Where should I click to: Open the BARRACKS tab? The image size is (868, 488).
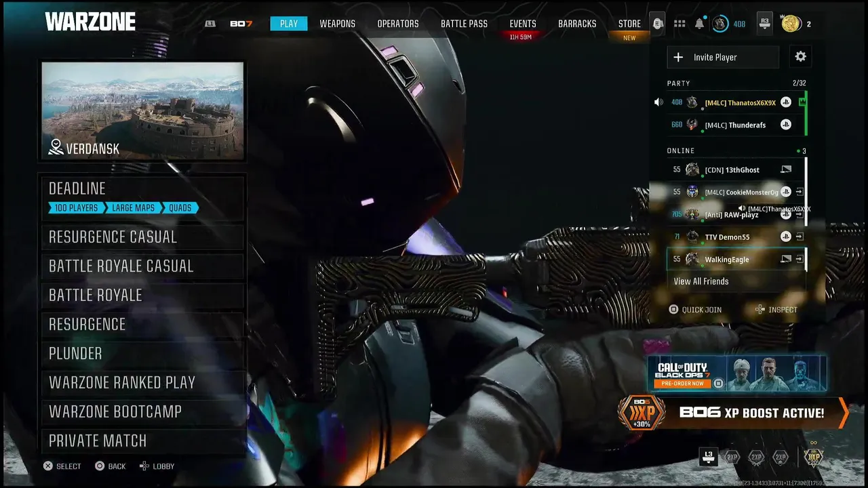(577, 24)
